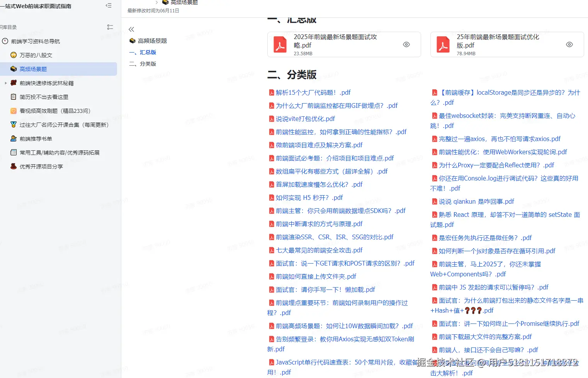Click the PDF icon on the 25年优化版 card
Screen dimensions: 588x378
pyautogui.click(x=443, y=44)
